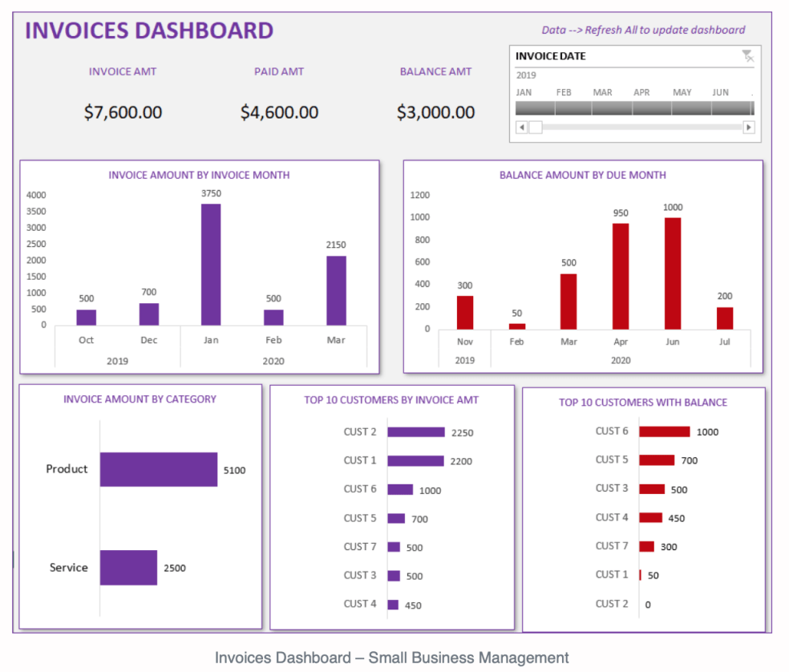Click the right scroll arrow on timeline slicer
Viewport: 789px width, 672px height.
tap(749, 127)
